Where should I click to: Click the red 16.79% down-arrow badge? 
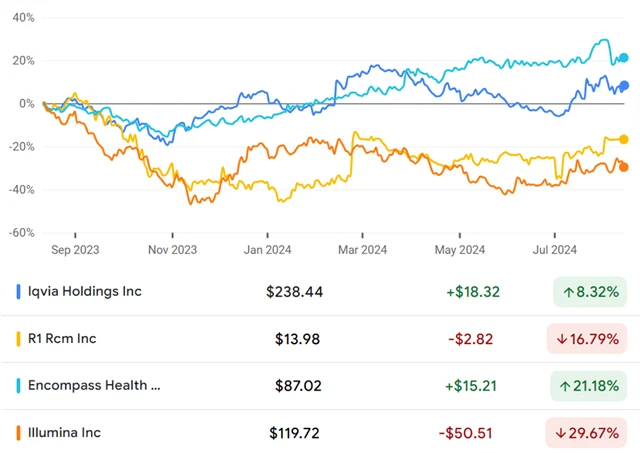click(x=590, y=339)
